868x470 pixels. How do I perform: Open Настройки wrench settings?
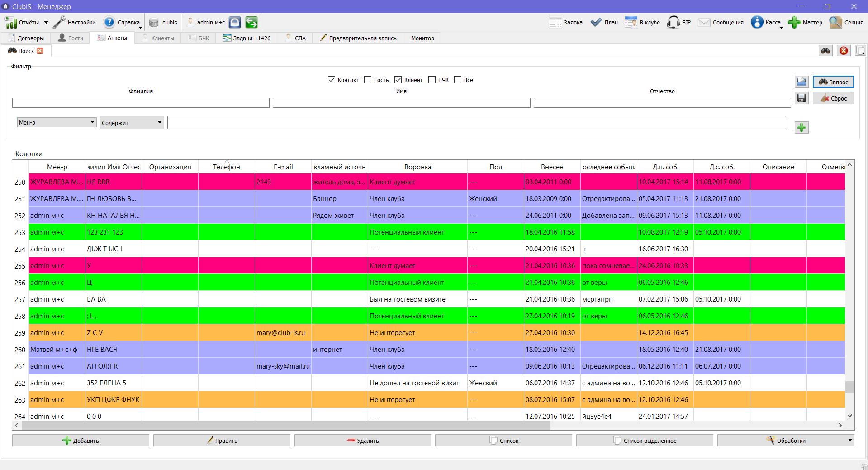74,22
